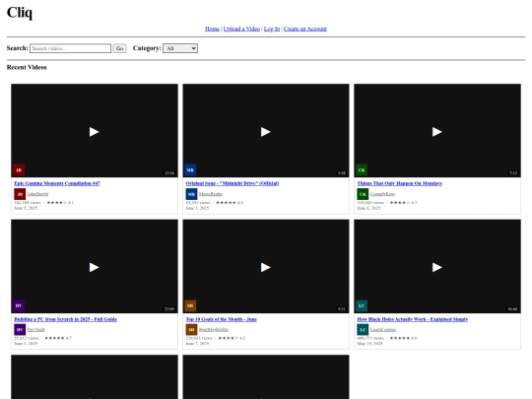
Task: Click the June 6, 2025 upload date
Action: coord(368,208)
